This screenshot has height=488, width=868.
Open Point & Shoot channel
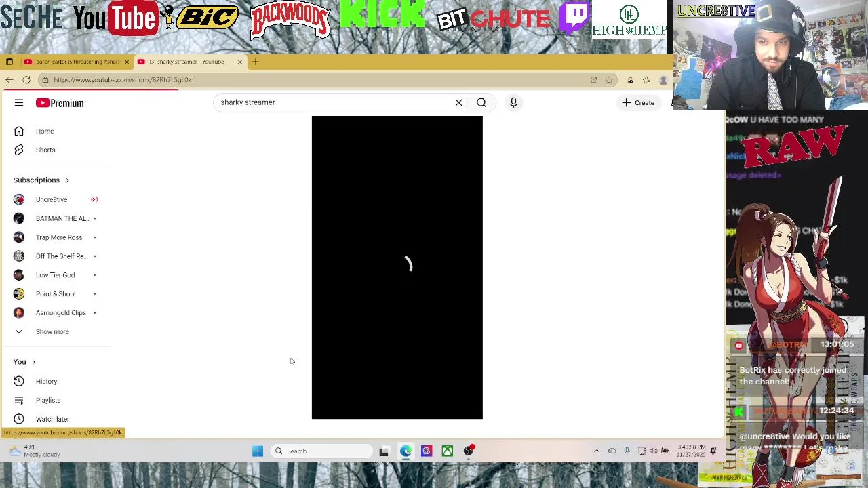coord(56,294)
